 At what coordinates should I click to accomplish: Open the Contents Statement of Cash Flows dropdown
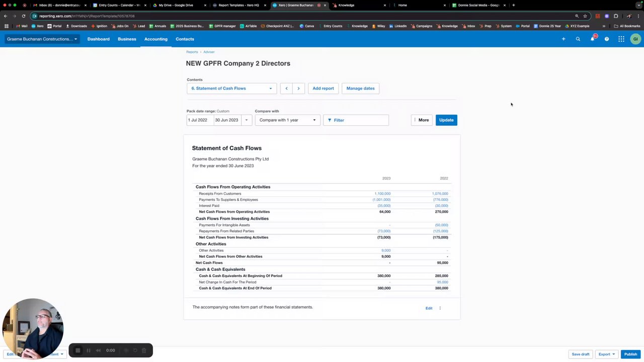[x=231, y=88]
